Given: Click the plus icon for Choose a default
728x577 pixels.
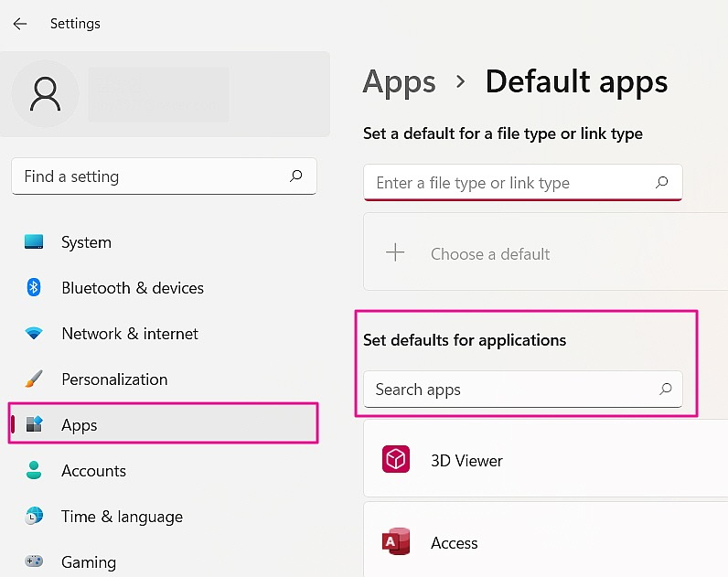Looking at the screenshot, I should 395,253.
